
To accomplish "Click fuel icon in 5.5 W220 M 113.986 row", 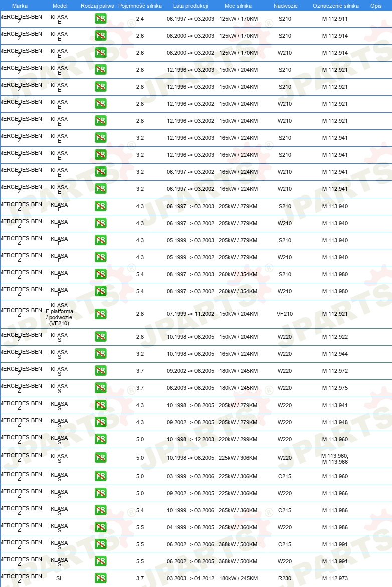I will point(100,527).
